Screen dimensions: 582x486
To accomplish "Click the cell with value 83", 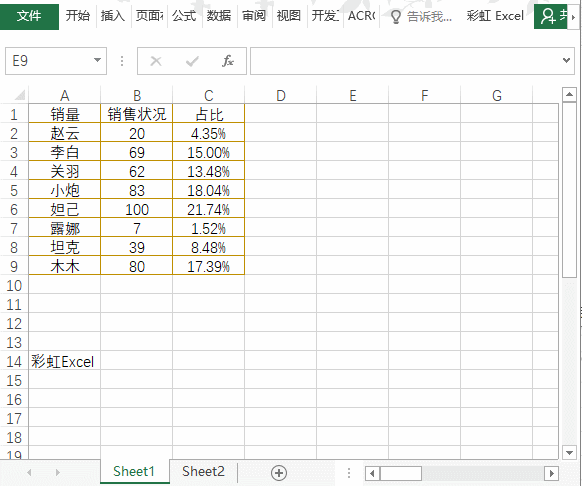I will [x=137, y=190].
